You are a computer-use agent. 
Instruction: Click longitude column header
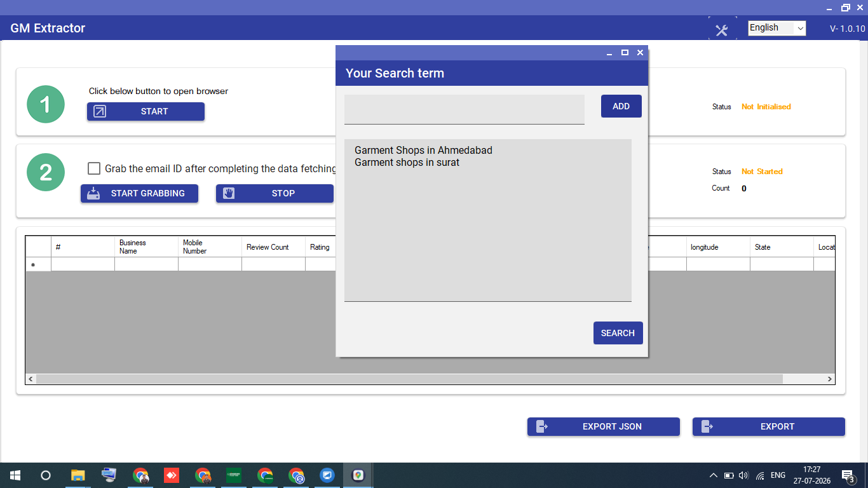tap(719, 247)
